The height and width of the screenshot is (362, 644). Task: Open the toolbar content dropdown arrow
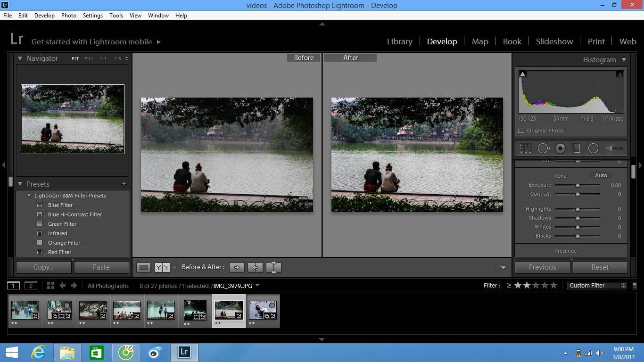(x=503, y=268)
